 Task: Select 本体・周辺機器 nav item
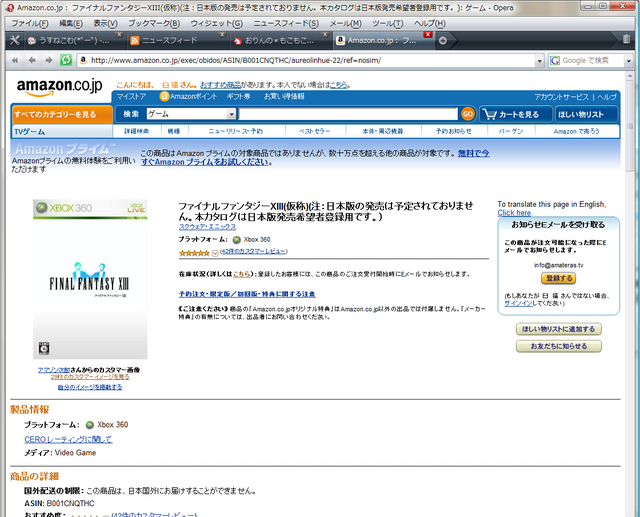pyautogui.click(x=382, y=131)
